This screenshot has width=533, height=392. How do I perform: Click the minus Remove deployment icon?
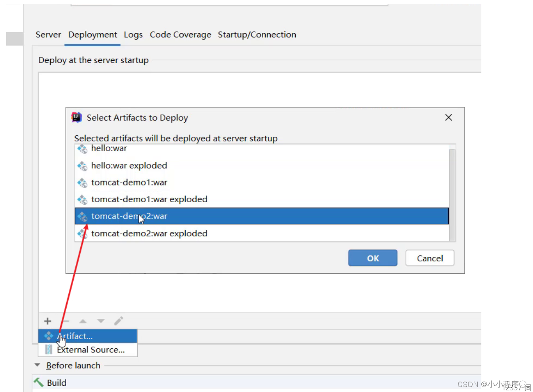(65, 321)
